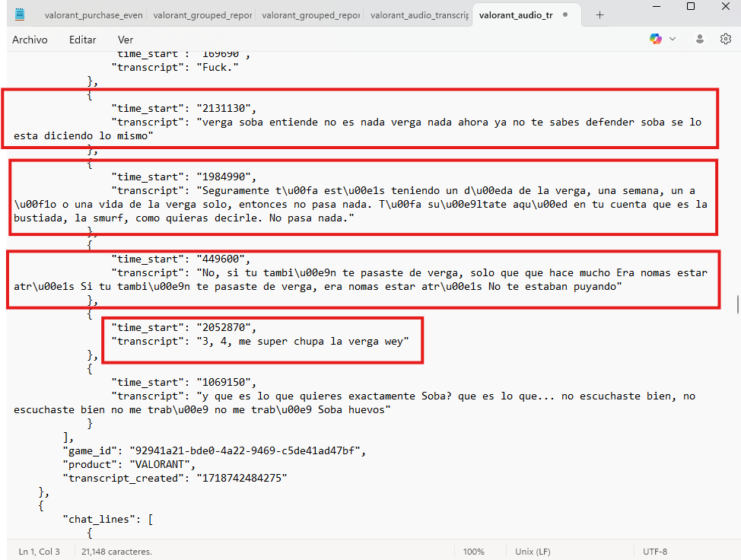Screen dimensions: 741x560
Task: Click the text "Seguramente t\u00fa" in transcript
Action: coord(260,190)
